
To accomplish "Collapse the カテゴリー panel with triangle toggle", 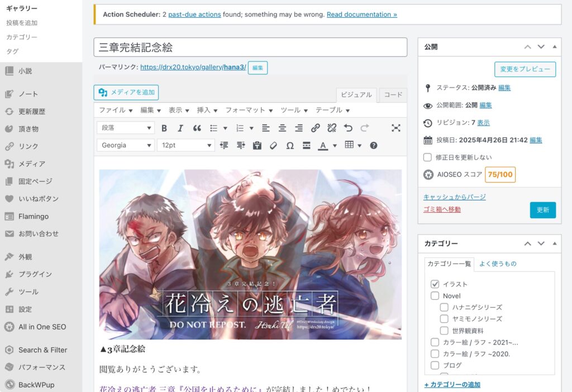I will pos(555,243).
